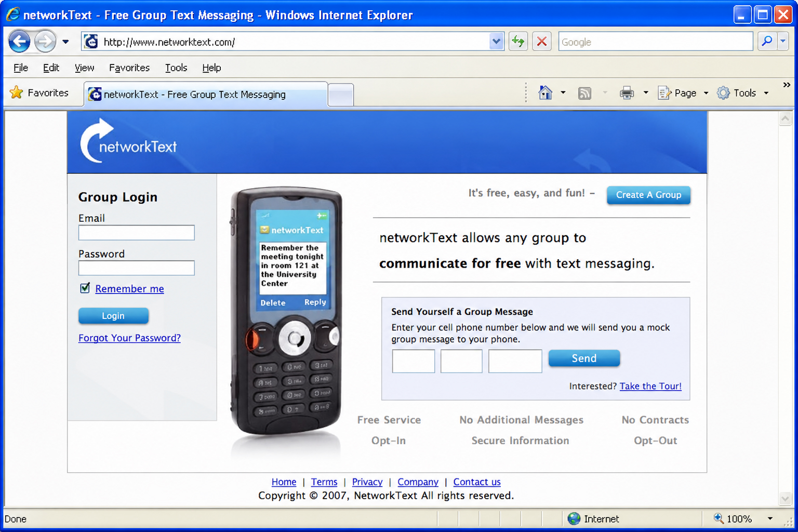Expand search provider options dropdown
This screenshot has width=798, height=532.
tap(783, 41)
